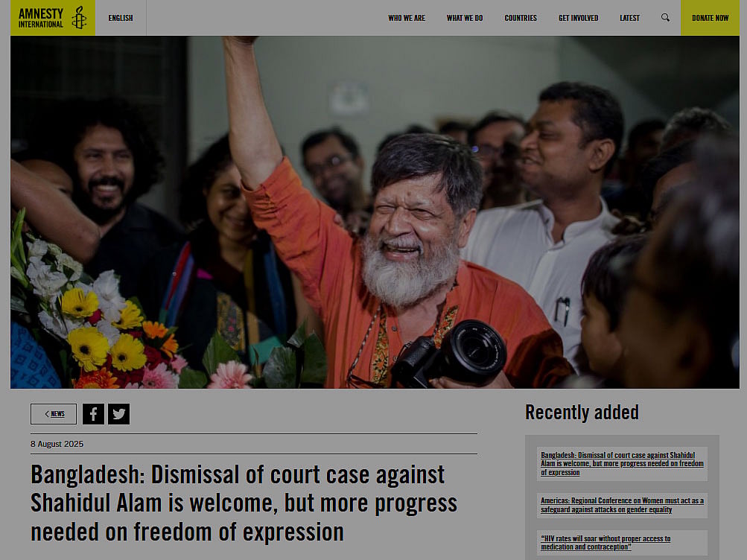The image size is (747, 560).
Task: Select Countries in the navigation bar
Action: tap(521, 18)
